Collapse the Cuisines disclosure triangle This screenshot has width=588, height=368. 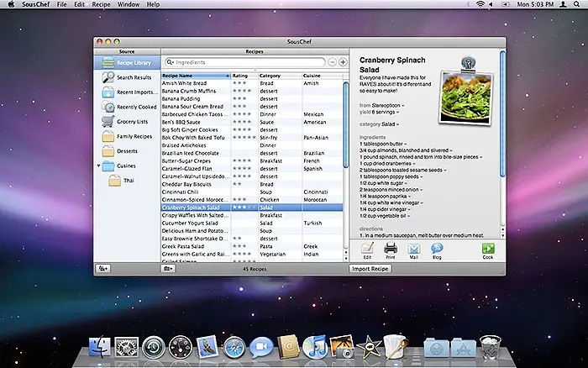pyautogui.click(x=98, y=166)
